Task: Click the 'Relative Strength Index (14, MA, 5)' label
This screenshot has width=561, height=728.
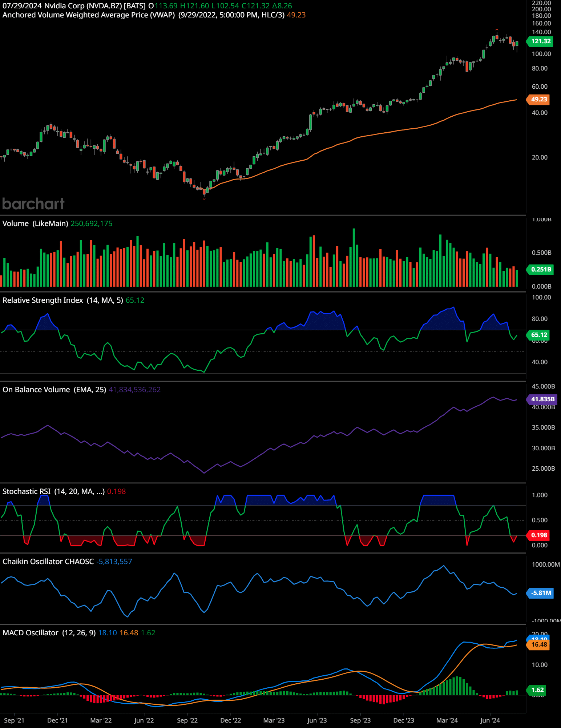Action: tap(63, 300)
